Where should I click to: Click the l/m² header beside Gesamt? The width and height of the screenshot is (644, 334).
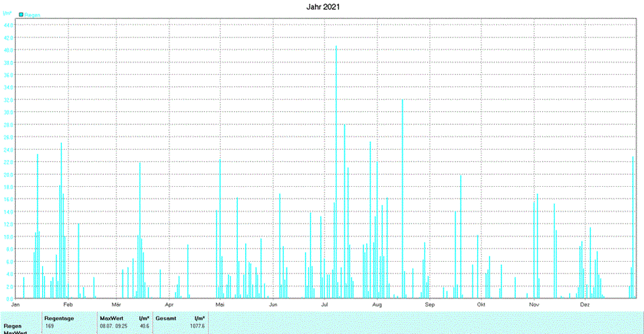point(200,318)
